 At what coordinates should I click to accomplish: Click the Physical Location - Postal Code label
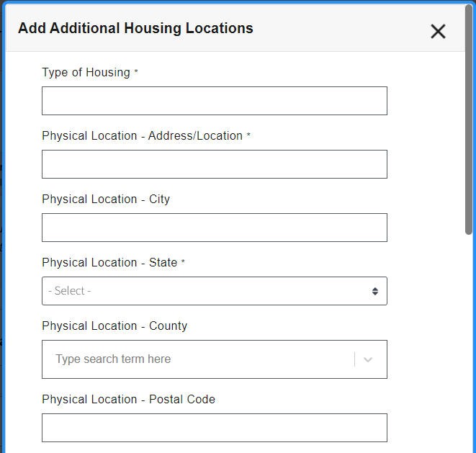tap(128, 400)
